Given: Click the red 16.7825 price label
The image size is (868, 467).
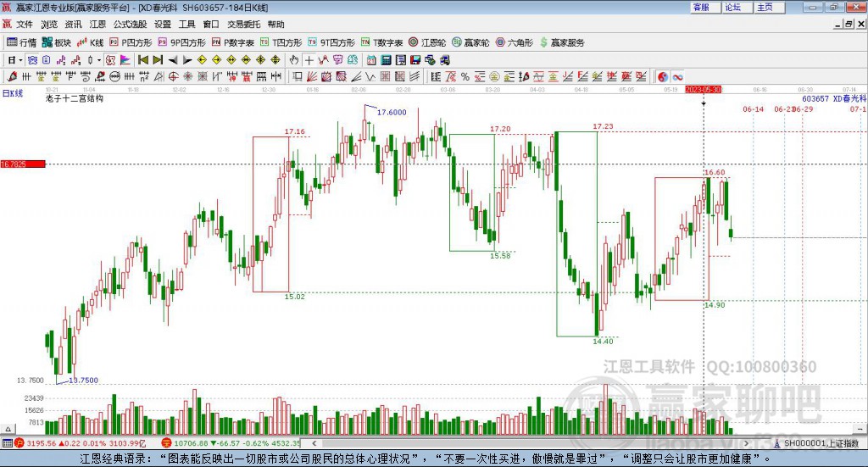Looking at the screenshot, I should (x=23, y=164).
